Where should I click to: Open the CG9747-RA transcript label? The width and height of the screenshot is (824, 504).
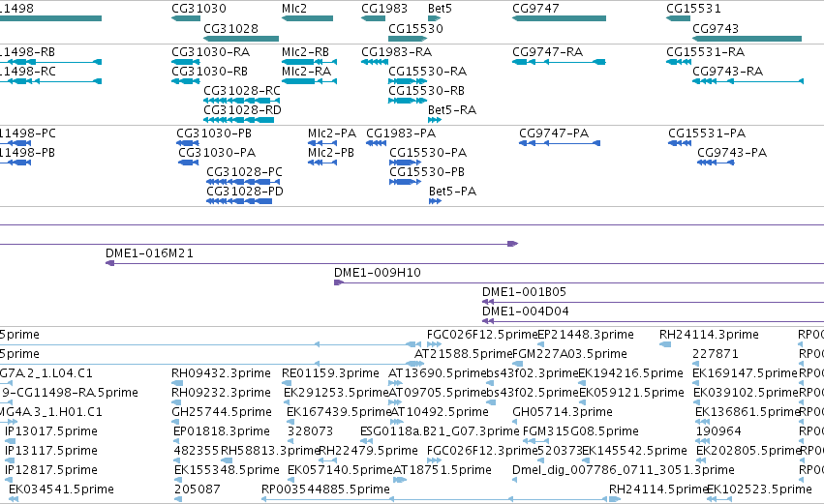tap(548, 52)
